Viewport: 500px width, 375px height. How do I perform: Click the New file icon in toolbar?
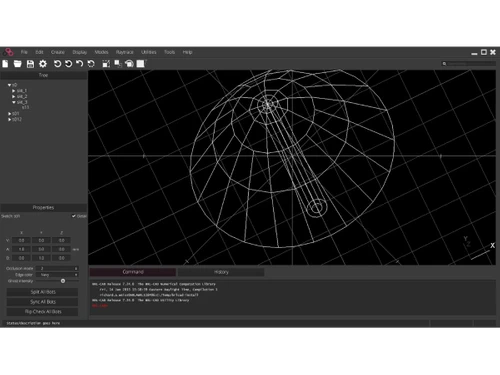[x=5, y=64]
